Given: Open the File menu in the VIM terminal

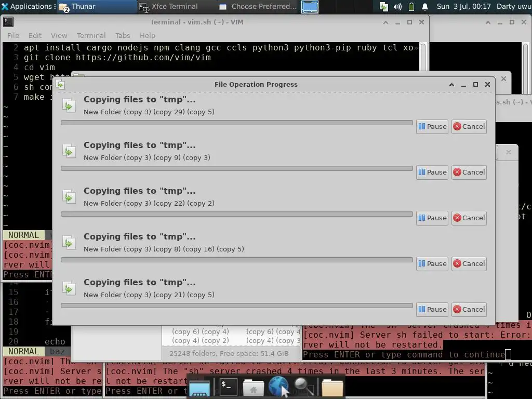Looking at the screenshot, I should click(x=13, y=35).
